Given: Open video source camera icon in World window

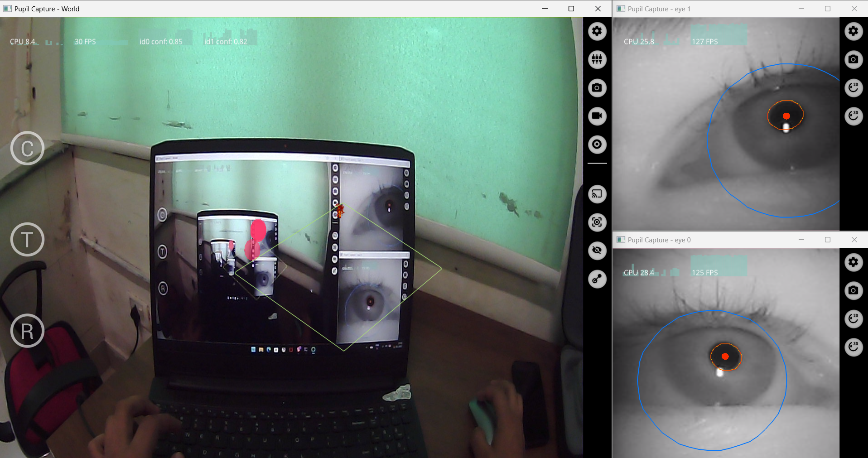Looking at the screenshot, I should coord(597,88).
